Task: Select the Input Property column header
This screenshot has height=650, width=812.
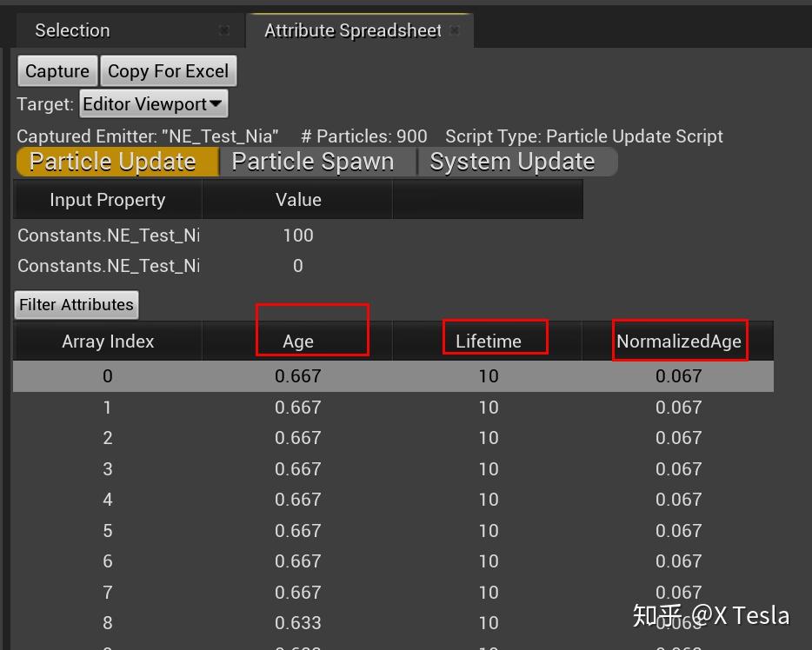Action: tap(107, 199)
